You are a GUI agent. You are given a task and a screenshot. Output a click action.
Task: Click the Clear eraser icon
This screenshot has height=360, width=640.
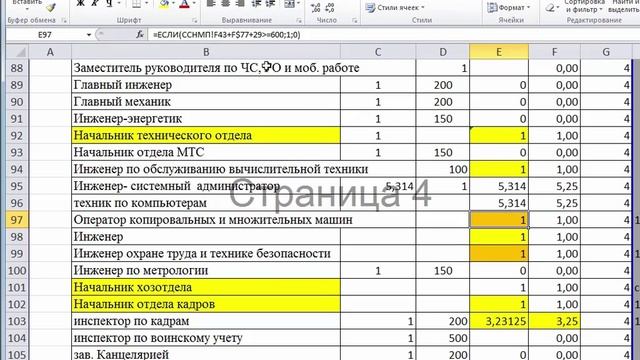(551, 7)
